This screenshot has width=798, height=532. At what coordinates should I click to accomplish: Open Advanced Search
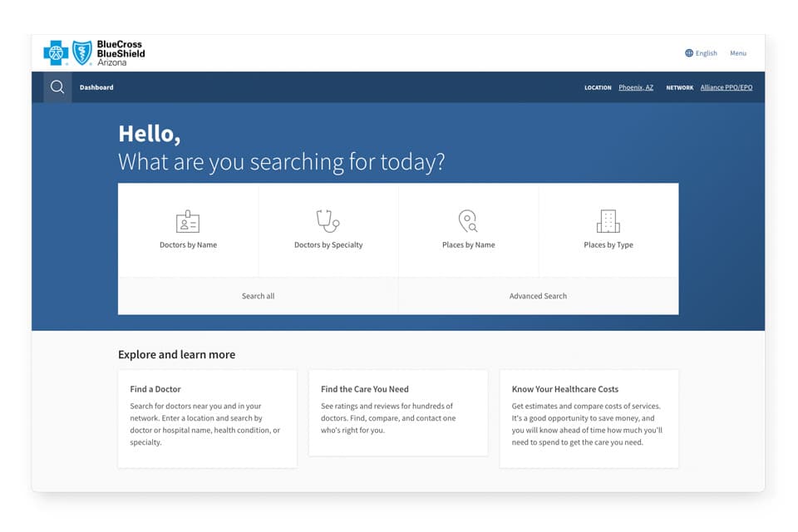pos(538,296)
